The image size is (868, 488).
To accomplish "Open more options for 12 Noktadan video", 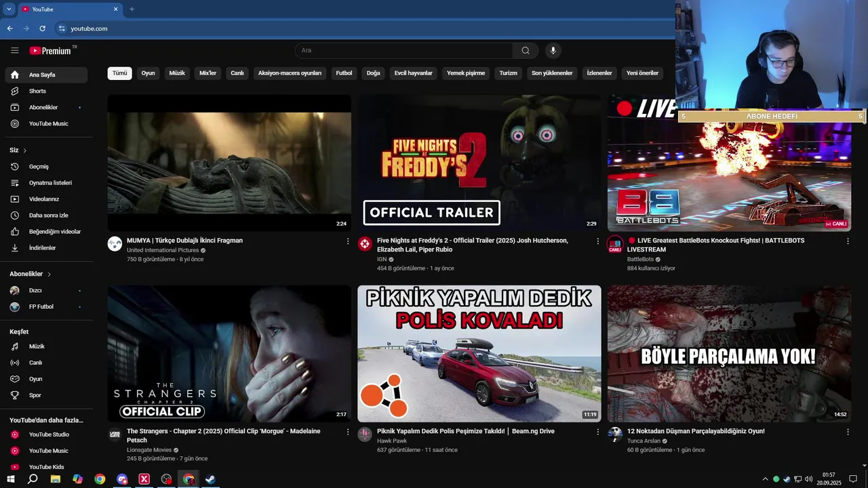I will [848, 432].
